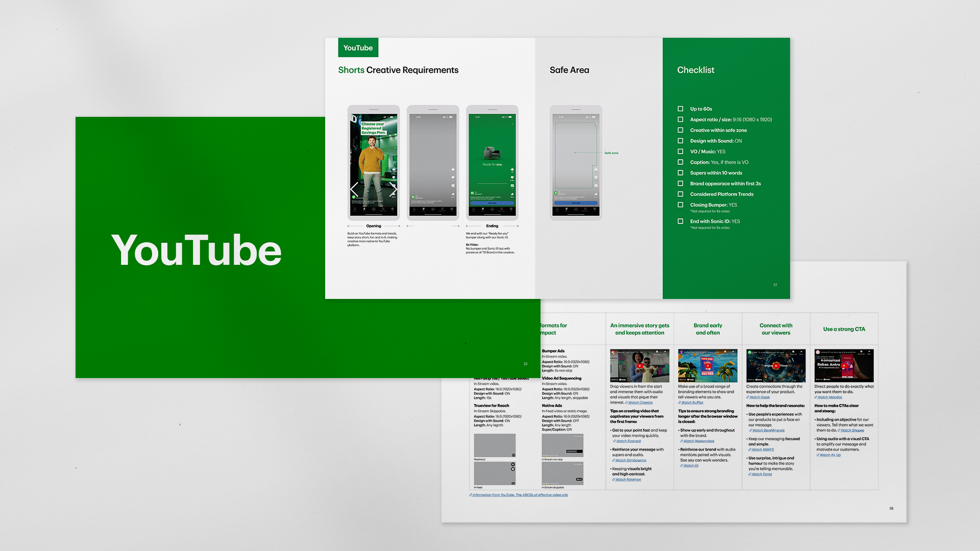
Task: Play the Cheetos video thumbnail
Action: pyautogui.click(x=640, y=366)
